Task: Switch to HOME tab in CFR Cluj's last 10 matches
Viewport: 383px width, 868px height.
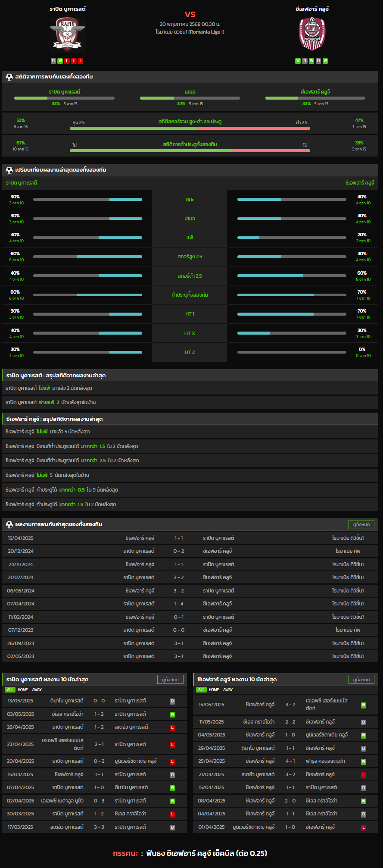Action: click(x=214, y=690)
